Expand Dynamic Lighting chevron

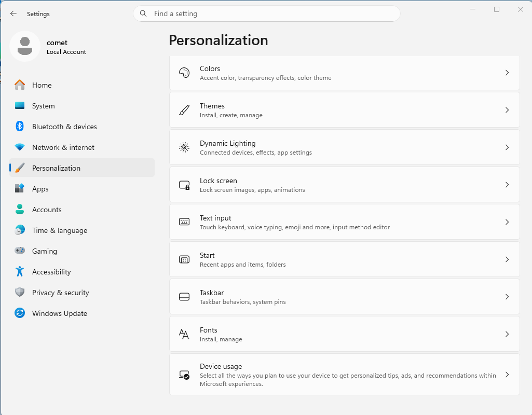pos(507,147)
